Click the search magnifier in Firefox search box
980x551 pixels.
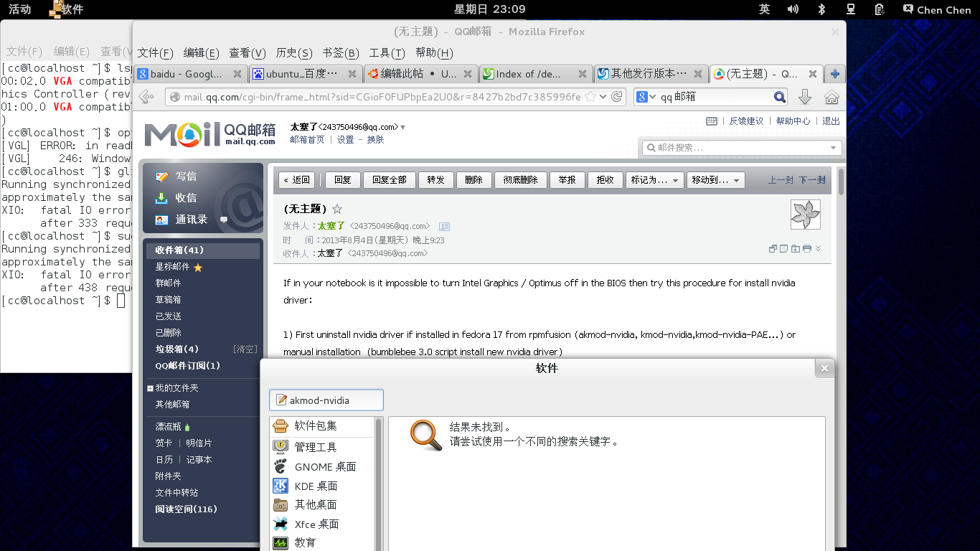[780, 97]
